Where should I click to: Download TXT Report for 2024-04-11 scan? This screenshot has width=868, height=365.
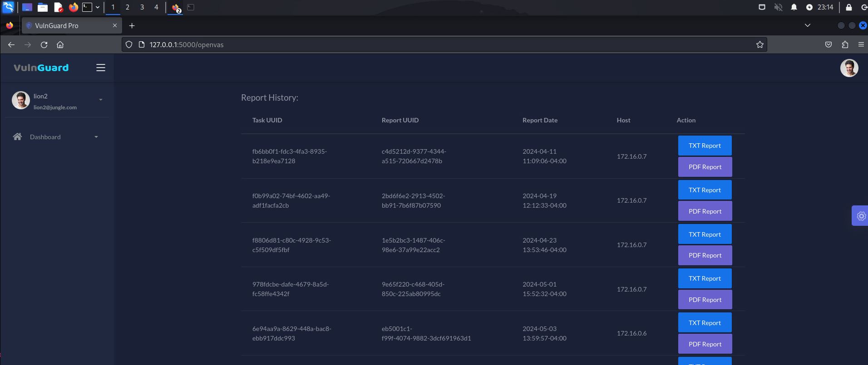click(x=705, y=146)
